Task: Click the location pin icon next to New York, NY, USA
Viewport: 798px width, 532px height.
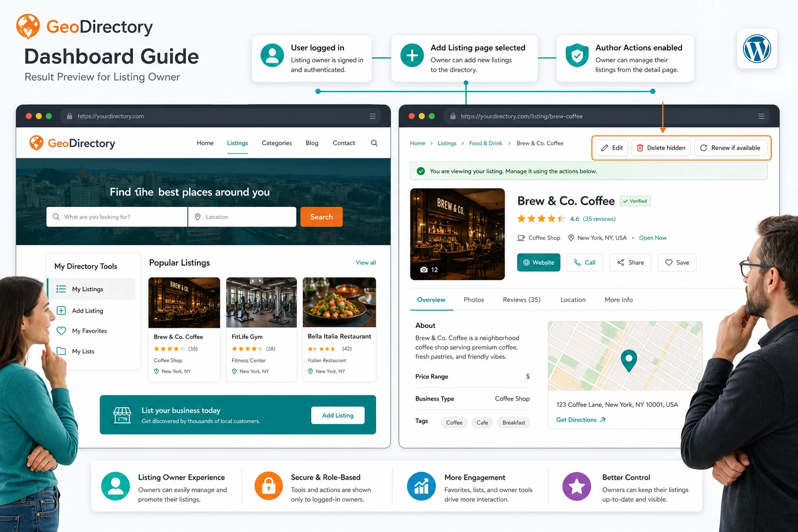Action: tap(571, 238)
